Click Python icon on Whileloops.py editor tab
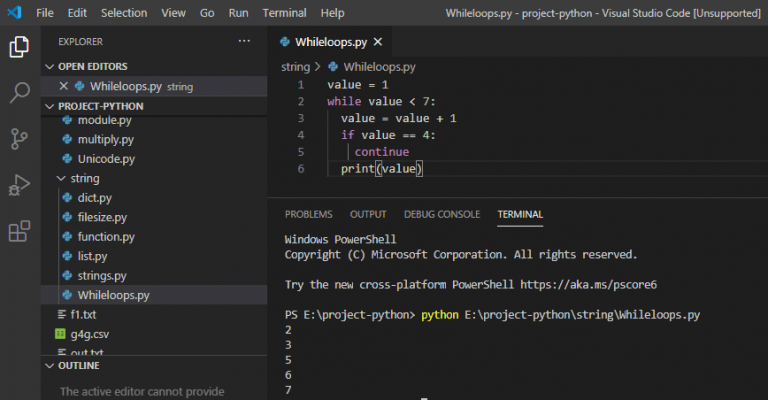This screenshot has width=768, height=400. coord(285,42)
